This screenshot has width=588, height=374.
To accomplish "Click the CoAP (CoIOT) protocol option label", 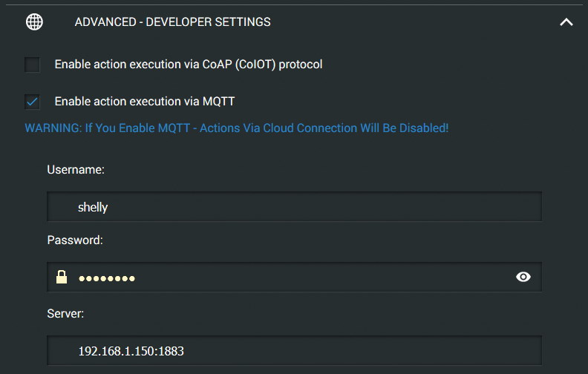I will click(189, 65).
